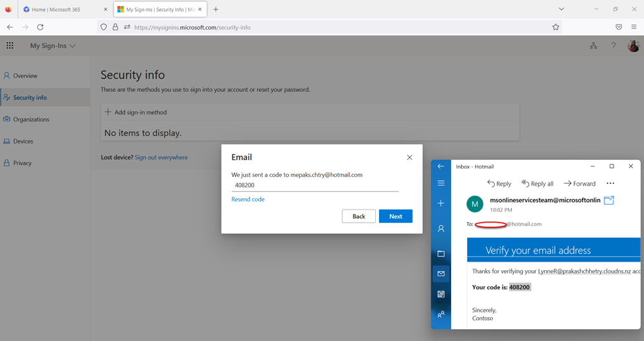Expand the My Sign-Ins dropdown

point(53,46)
